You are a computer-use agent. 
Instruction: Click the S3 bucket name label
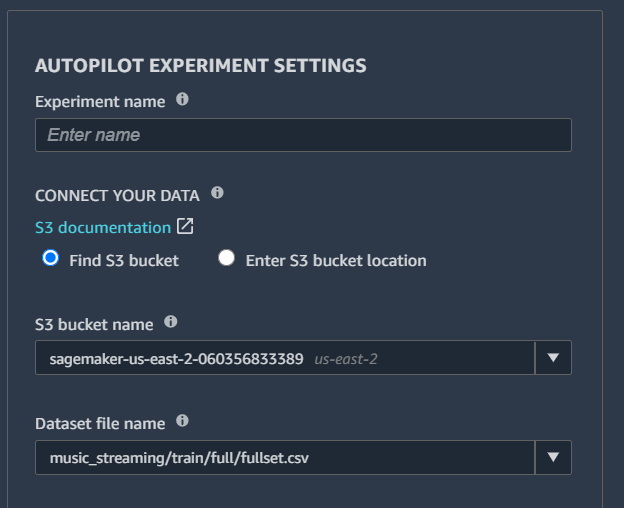94,325
